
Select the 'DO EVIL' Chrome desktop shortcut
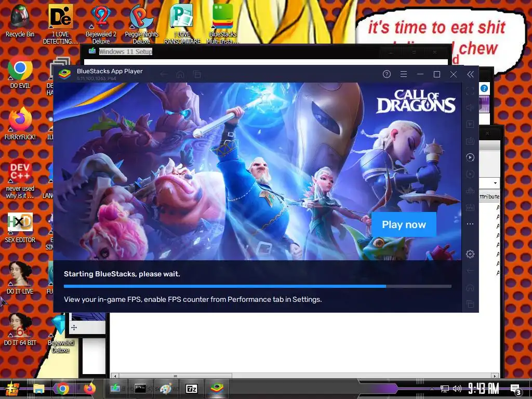pos(20,72)
